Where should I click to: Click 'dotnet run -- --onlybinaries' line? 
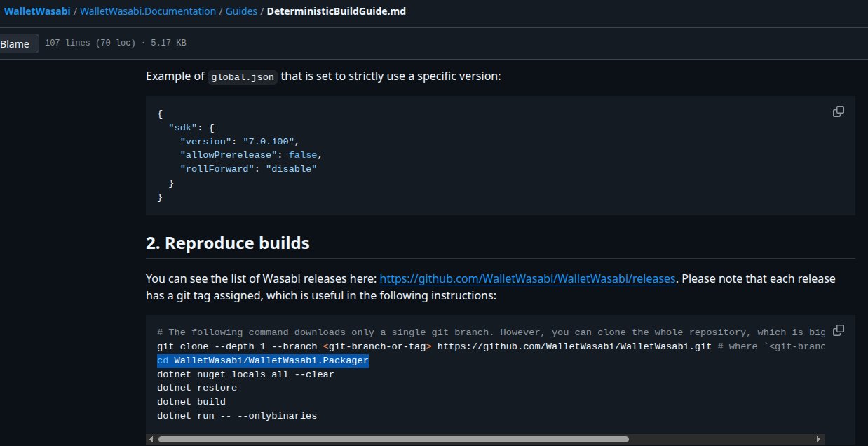(x=237, y=416)
